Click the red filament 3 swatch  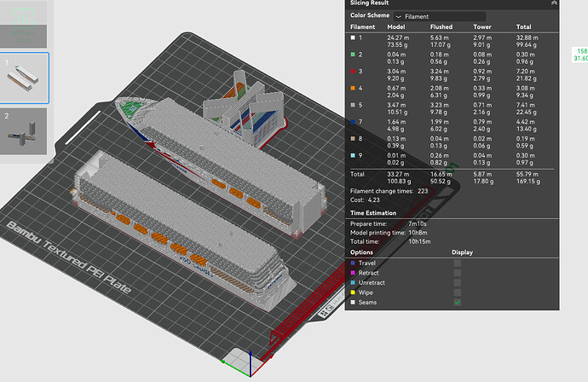point(353,72)
